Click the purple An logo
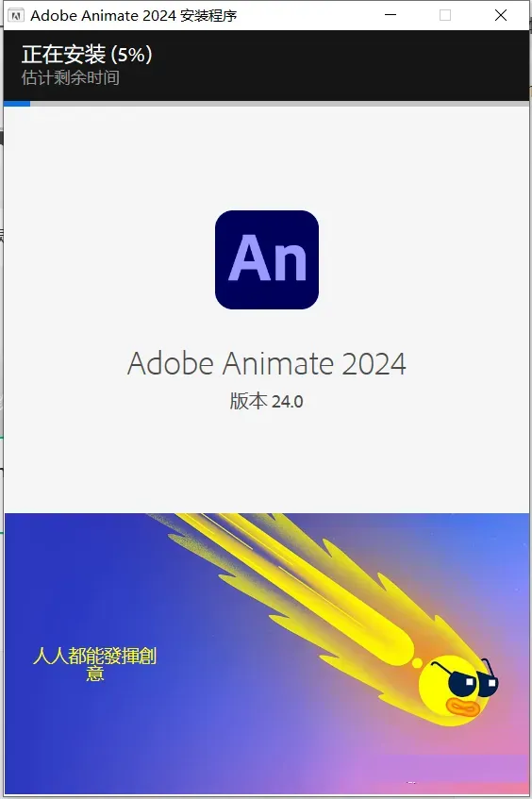The height and width of the screenshot is (799, 532). (x=267, y=259)
